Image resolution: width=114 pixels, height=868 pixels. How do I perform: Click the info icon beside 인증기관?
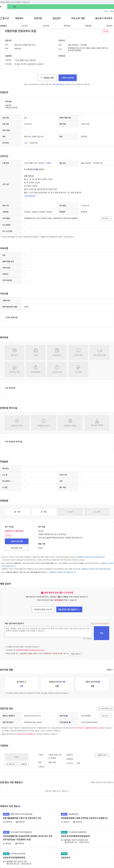[67, 716]
